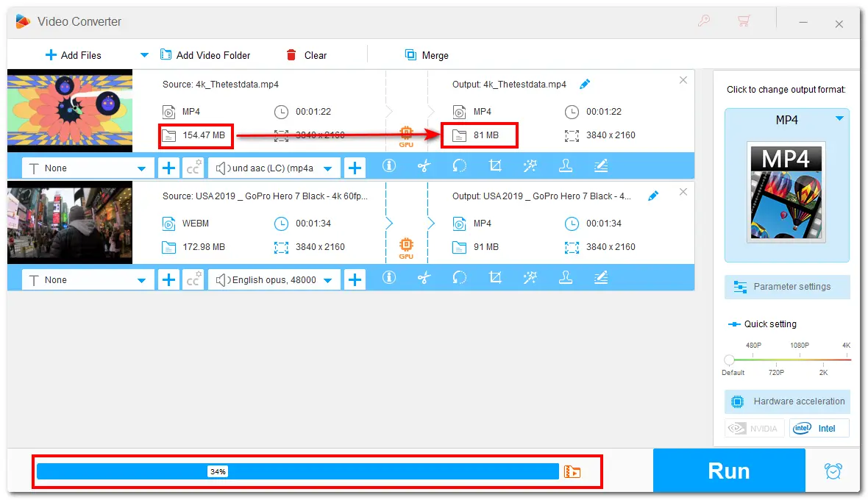The height and width of the screenshot is (500, 868).
Task: Clear the file list
Action: click(x=306, y=55)
